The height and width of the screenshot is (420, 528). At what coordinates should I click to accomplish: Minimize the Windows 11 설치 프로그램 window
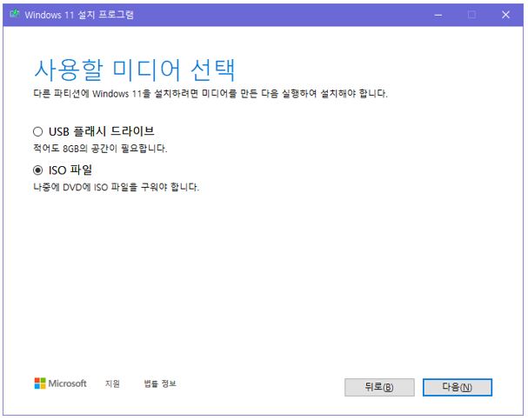click(438, 15)
